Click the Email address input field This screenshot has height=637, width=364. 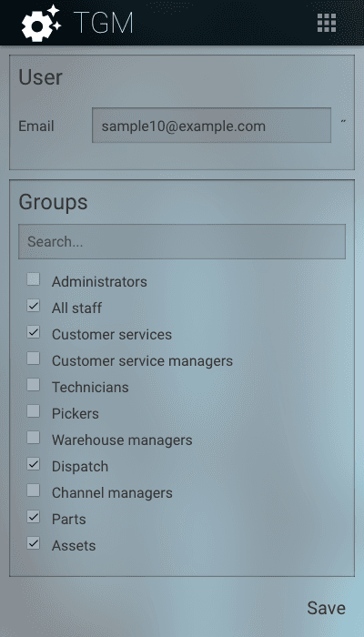click(211, 126)
